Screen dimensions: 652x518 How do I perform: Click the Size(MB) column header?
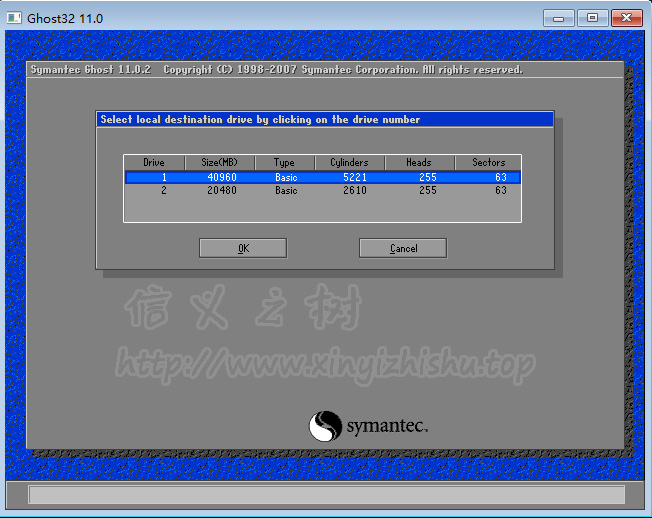pyautogui.click(x=220, y=162)
